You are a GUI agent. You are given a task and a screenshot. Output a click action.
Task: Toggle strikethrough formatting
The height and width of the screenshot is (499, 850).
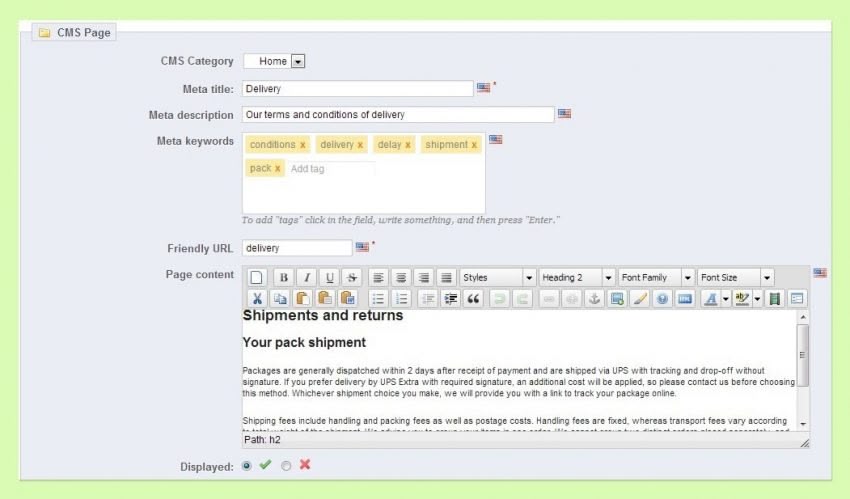click(352, 277)
